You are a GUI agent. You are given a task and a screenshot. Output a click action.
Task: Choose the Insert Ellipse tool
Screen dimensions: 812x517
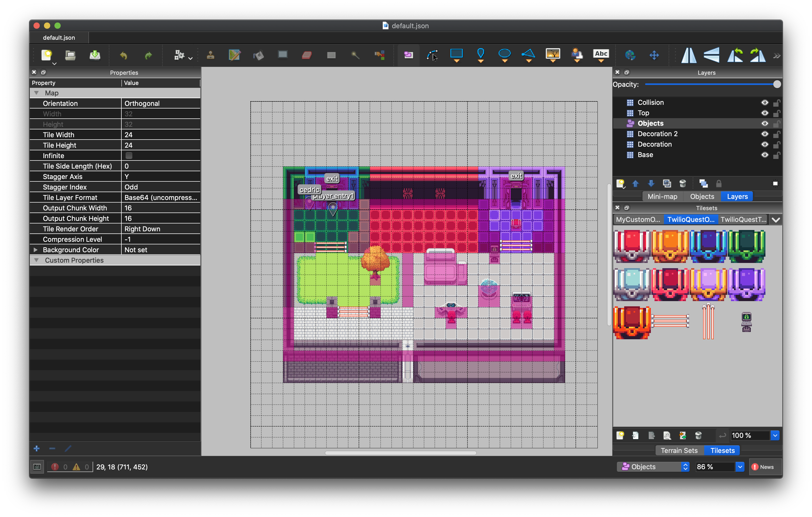(504, 55)
